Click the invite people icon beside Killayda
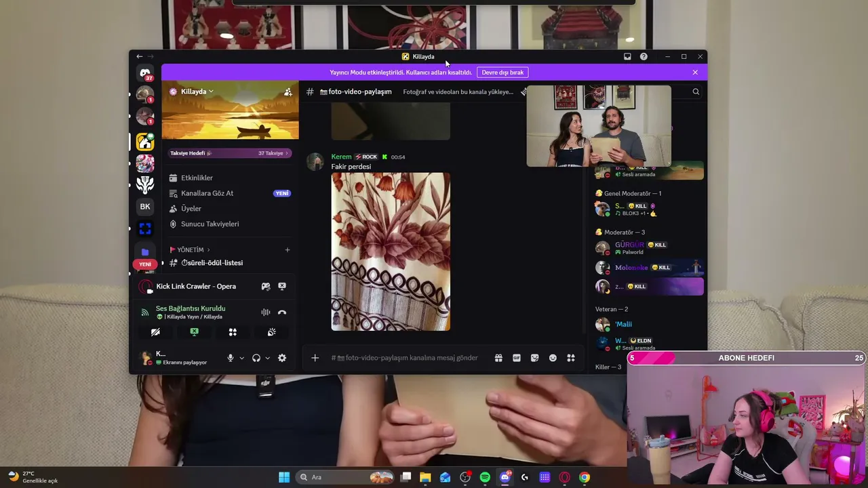 point(288,91)
